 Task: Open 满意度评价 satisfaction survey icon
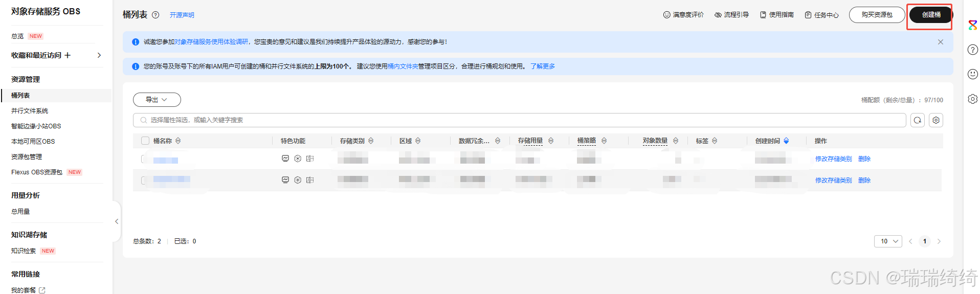coord(666,15)
